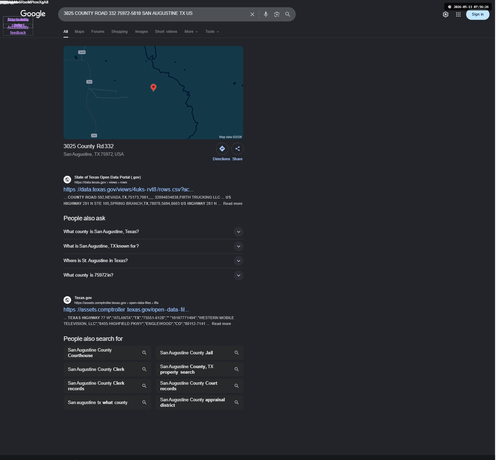Clear the search box with the X icon
This screenshot has width=500, height=460.
pyautogui.click(x=252, y=14)
